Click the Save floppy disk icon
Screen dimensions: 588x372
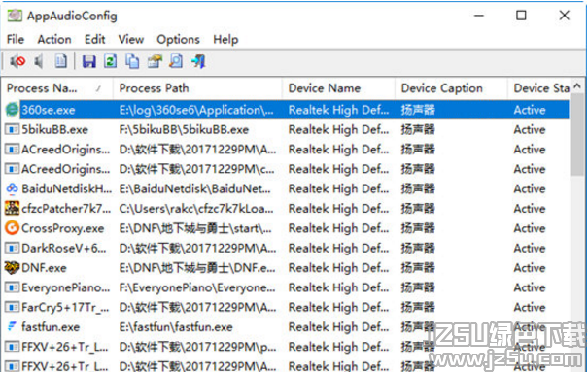pyautogui.click(x=88, y=61)
